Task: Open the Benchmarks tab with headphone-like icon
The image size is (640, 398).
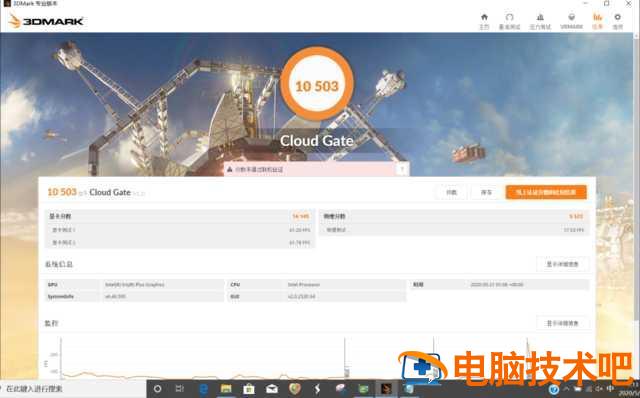Action: click(x=509, y=21)
